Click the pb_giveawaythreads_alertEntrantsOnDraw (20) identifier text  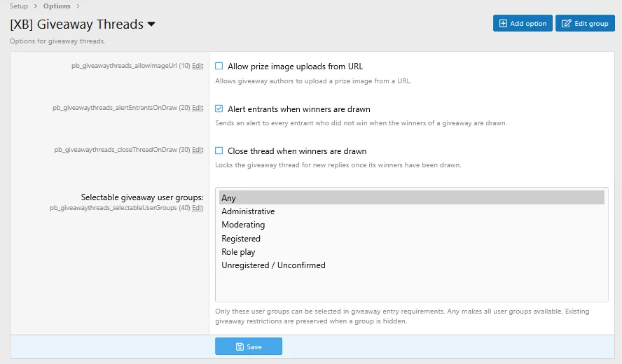[121, 108]
